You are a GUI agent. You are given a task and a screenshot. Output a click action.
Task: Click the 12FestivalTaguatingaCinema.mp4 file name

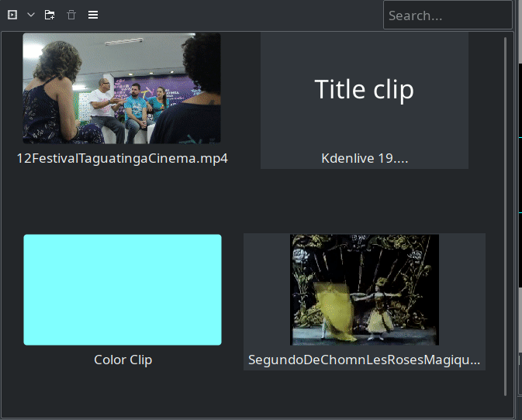coord(123,158)
